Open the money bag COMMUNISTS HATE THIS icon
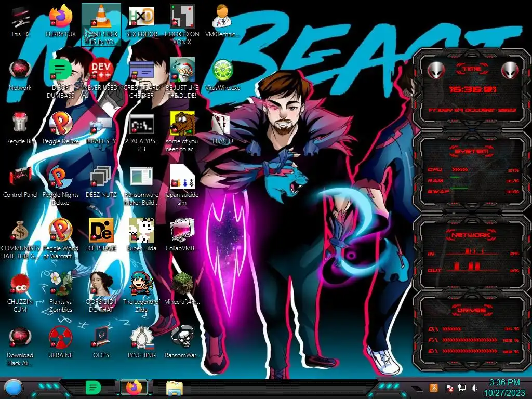This screenshot has height=399, width=532. click(20, 231)
